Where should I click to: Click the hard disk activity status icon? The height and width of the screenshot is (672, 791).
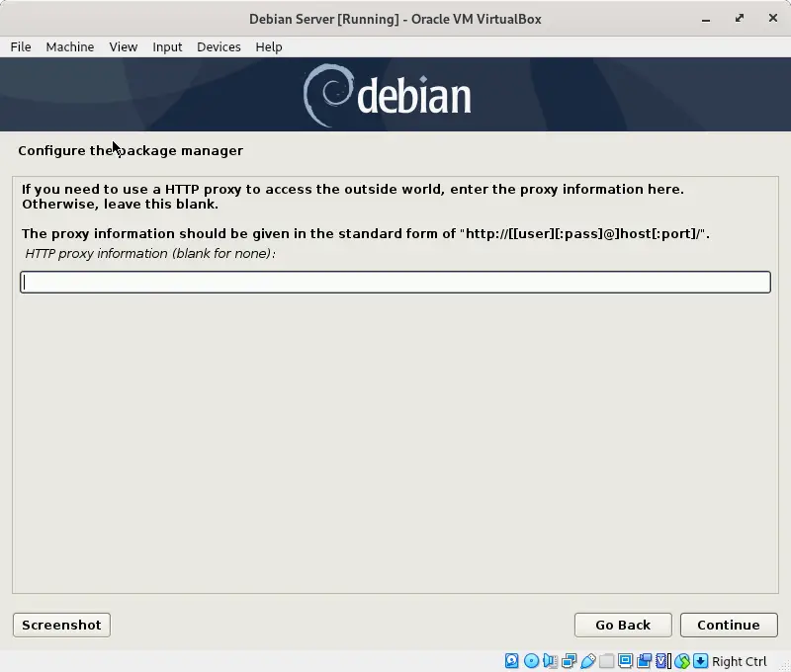[x=511, y=660]
